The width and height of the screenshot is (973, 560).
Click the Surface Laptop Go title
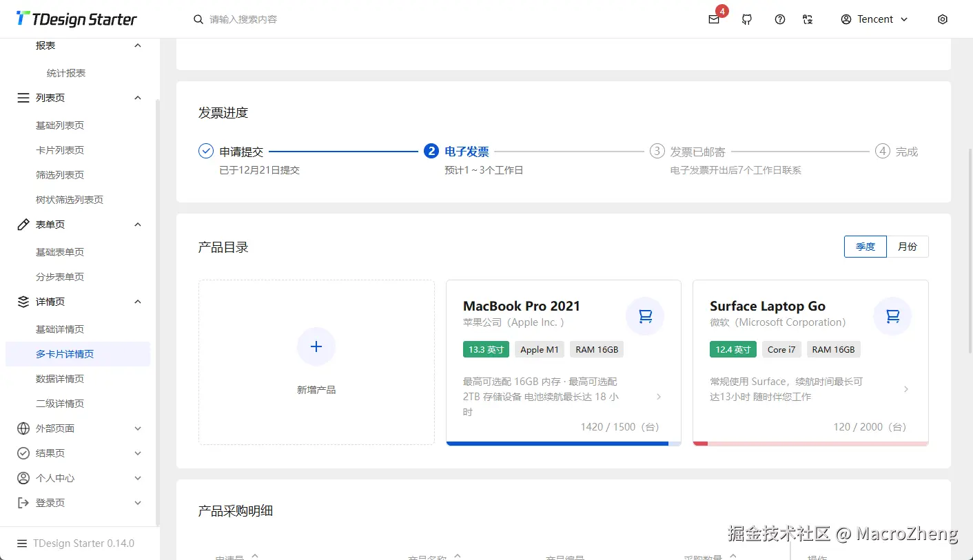(x=768, y=306)
